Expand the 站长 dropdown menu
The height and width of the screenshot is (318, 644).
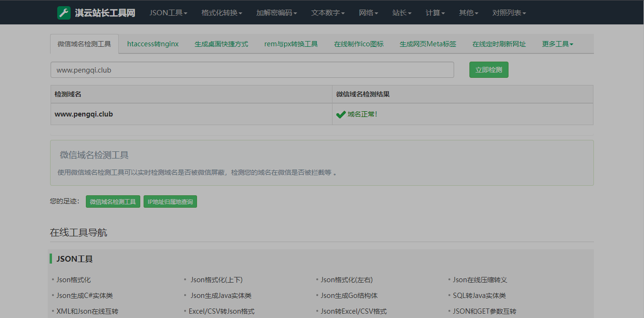(402, 13)
